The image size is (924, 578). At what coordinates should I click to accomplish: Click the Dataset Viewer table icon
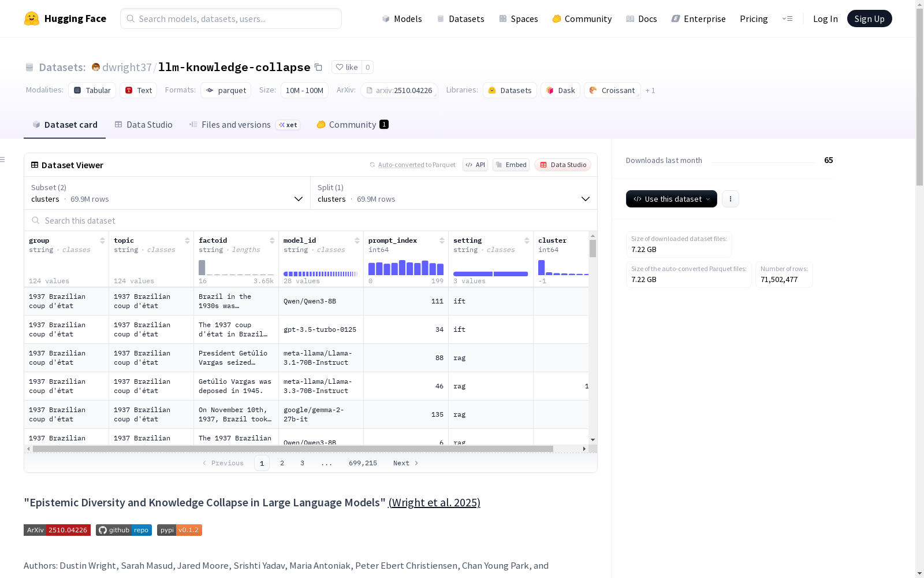(x=35, y=165)
